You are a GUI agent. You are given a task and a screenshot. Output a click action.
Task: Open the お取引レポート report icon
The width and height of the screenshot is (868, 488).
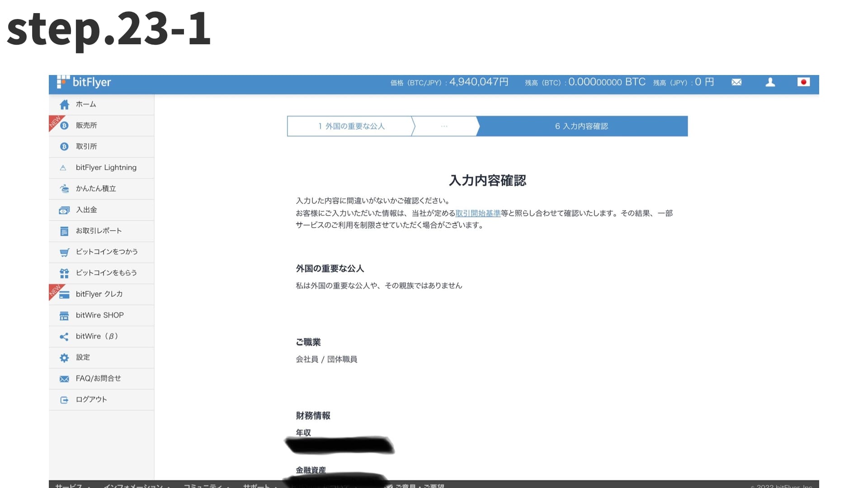64,231
